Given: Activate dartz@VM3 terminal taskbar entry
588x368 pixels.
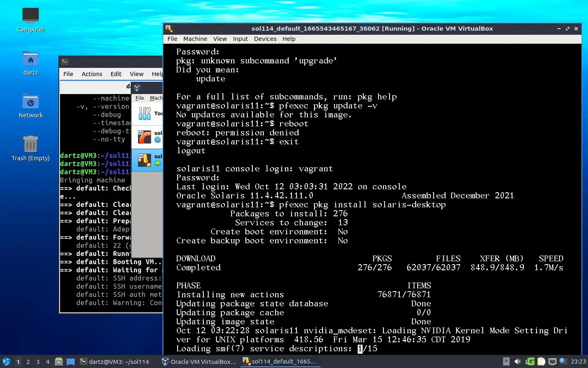Looking at the screenshot, I should [x=115, y=361].
